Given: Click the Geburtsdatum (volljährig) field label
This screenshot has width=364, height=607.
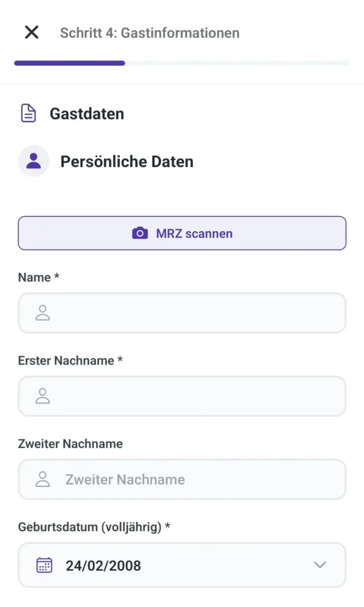Looking at the screenshot, I should (x=94, y=526).
